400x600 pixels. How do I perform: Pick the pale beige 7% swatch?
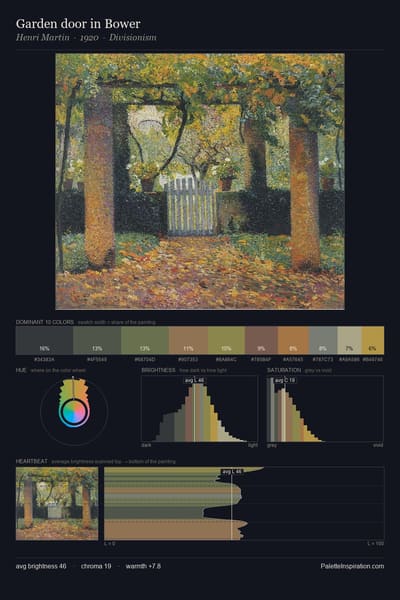(x=349, y=340)
